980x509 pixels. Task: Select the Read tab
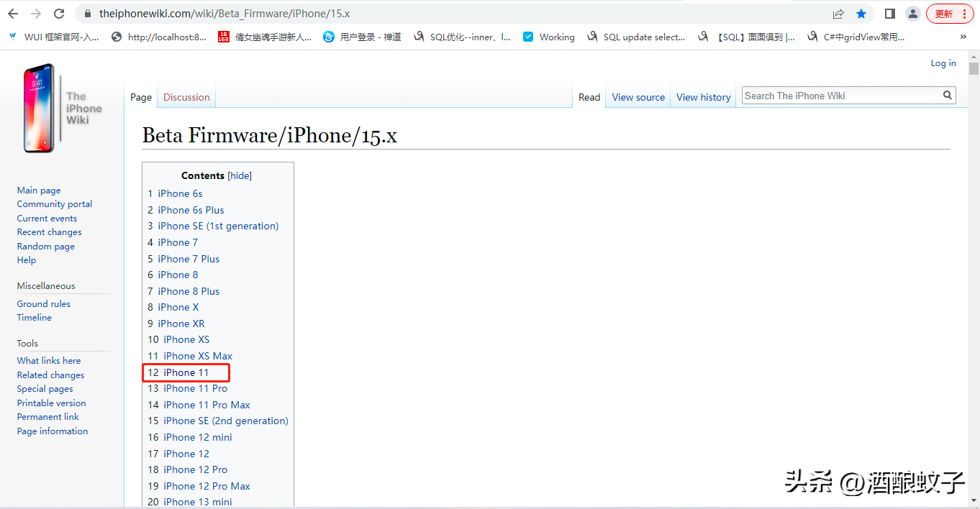(x=589, y=97)
